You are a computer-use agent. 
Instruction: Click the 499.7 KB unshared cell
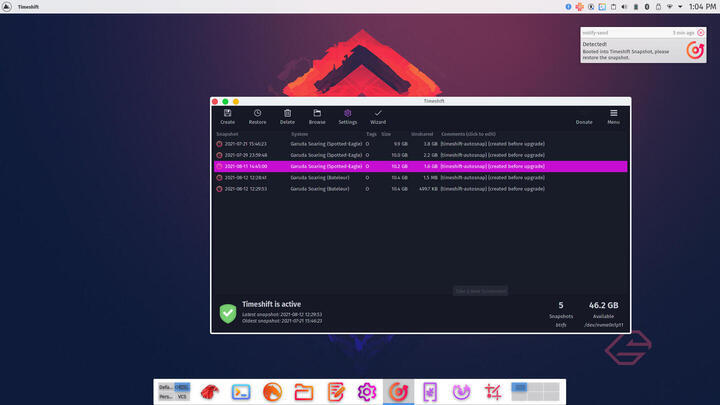tap(428, 189)
